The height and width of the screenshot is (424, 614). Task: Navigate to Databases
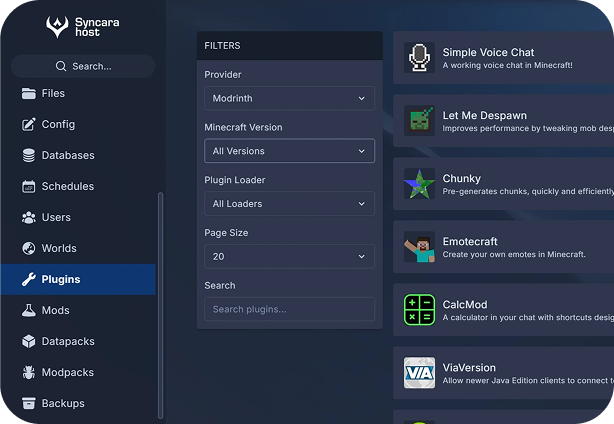78,155
